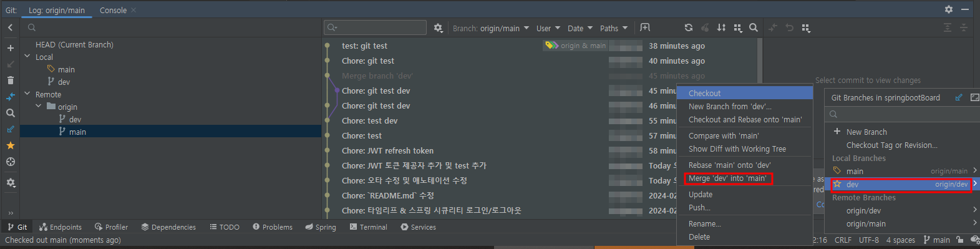This screenshot has width=980, height=249.
Task: Select Show Diff with Working Tree
Action: (745, 149)
